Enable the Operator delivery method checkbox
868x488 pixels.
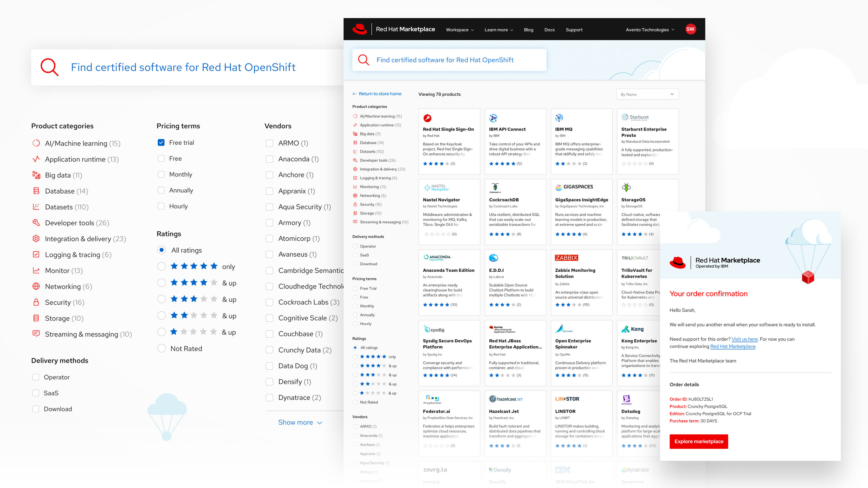(36, 377)
